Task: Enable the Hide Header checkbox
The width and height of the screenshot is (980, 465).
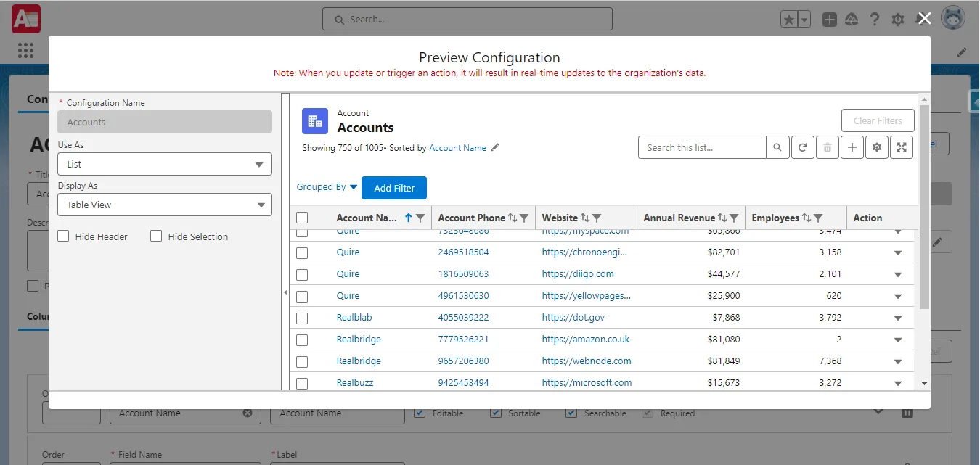Action: pyautogui.click(x=63, y=236)
